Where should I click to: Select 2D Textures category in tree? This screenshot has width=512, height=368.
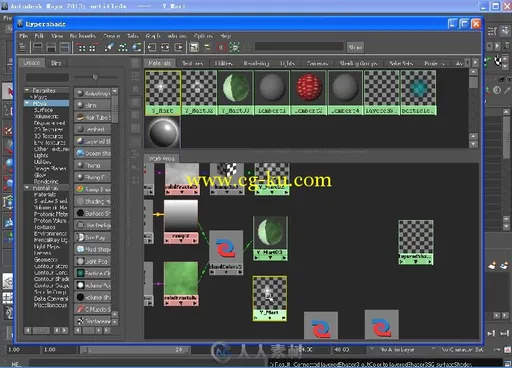[x=48, y=129]
